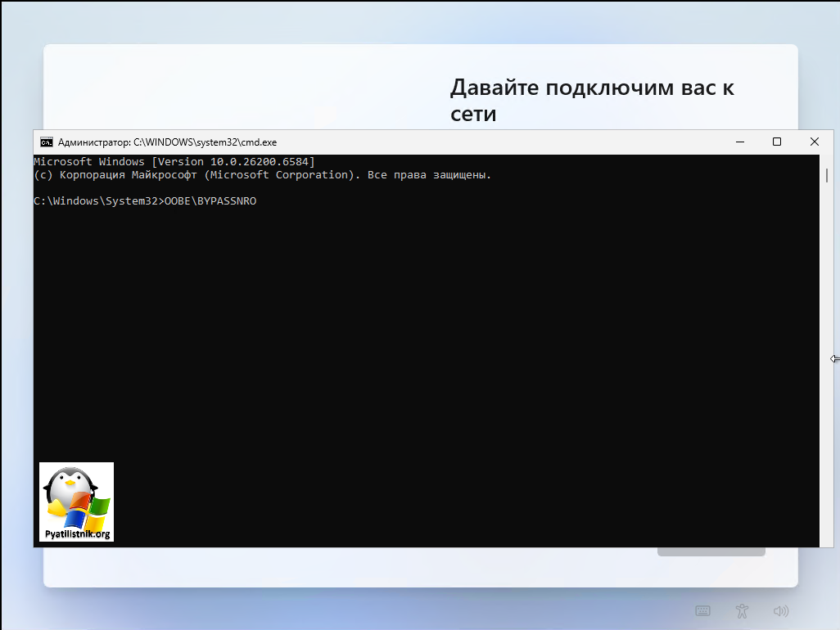840x630 pixels.
Task: Click the volume speaker icon
Action: click(x=780, y=610)
